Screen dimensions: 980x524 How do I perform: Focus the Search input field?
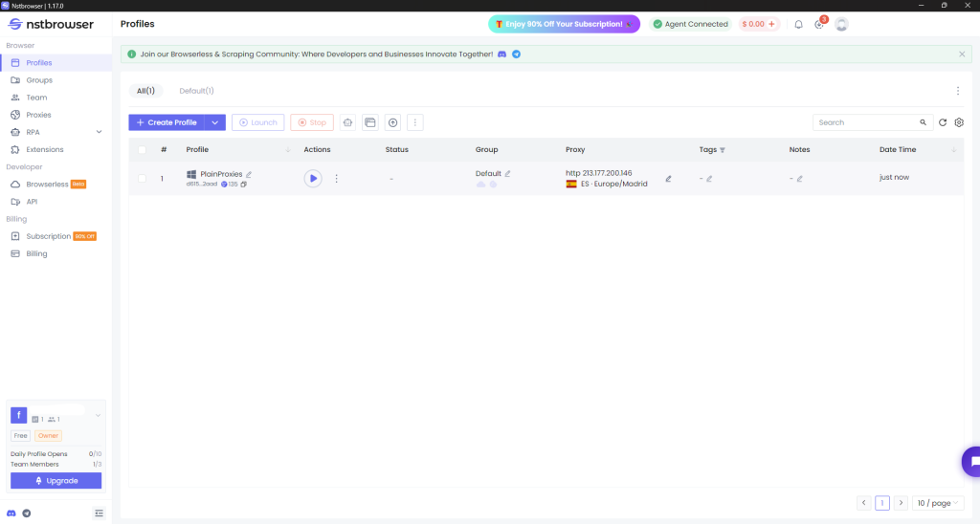click(866, 122)
